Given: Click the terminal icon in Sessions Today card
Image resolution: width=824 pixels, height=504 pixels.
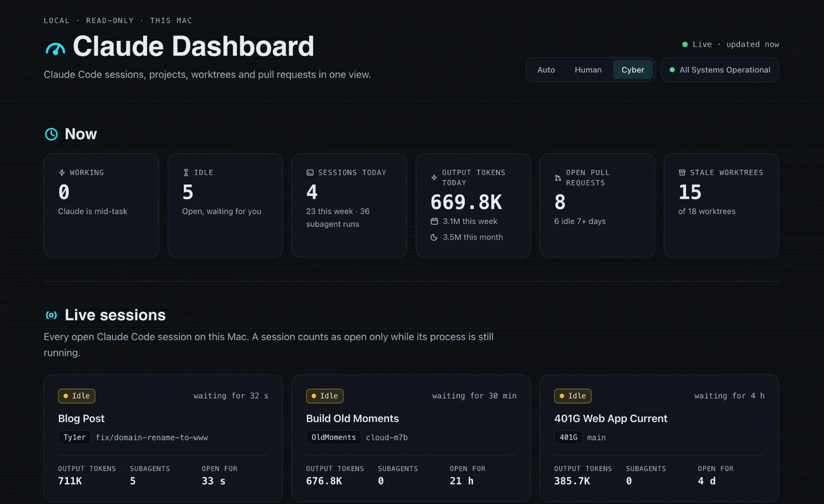Looking at the screenshot, I should pyautogui.click(x=310, y=172).
